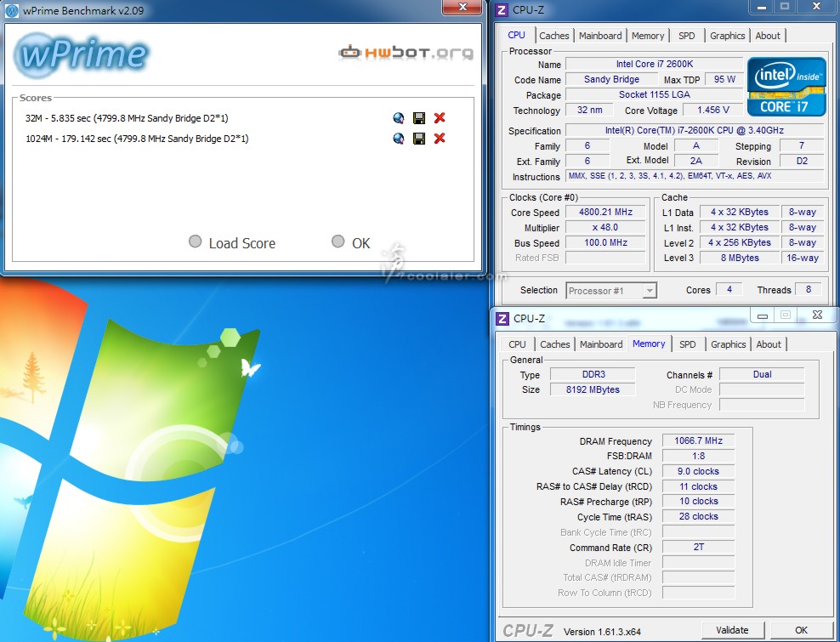
Task: Click the memory Type DDR3 value
Action: tap(593, 374)
